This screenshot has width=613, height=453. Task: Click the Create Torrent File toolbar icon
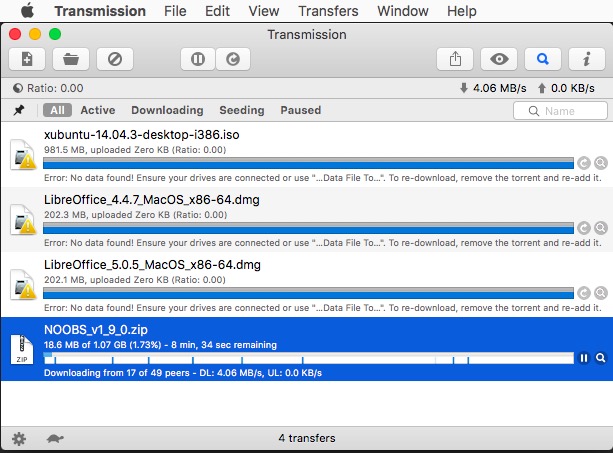click(27, 59)
